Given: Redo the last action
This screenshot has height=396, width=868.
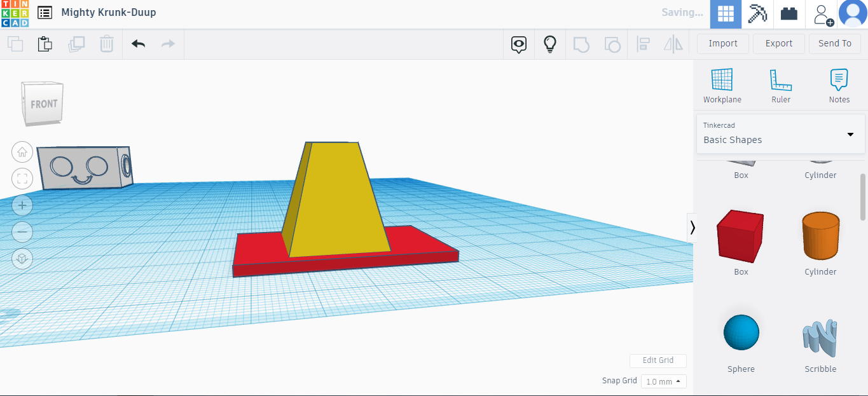Looking at the screenshot, I should point(168,44).
